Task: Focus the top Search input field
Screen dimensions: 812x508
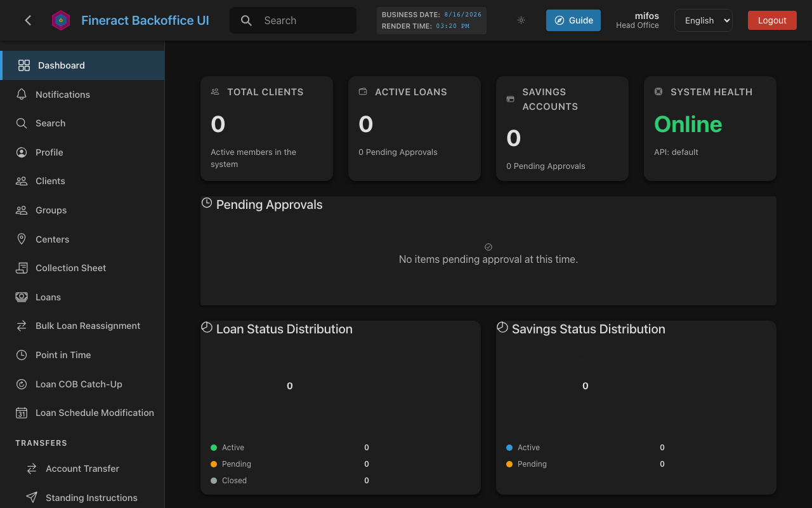Action: coord(293,20)
